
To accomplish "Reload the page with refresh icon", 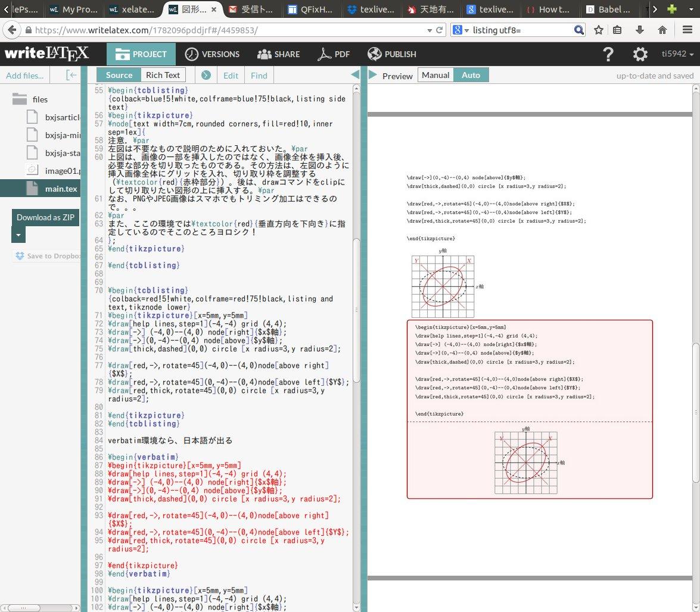I will click(x=439, y=30).
